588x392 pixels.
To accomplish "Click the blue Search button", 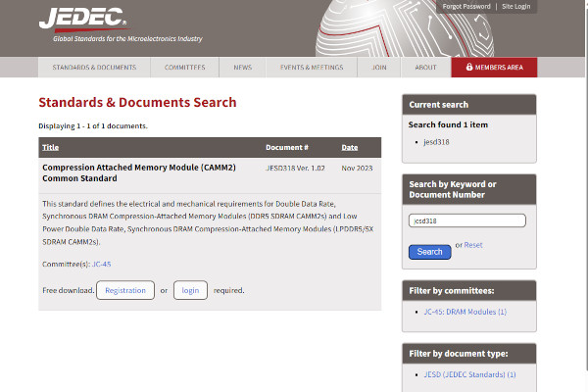I will [x=429, y=252].
